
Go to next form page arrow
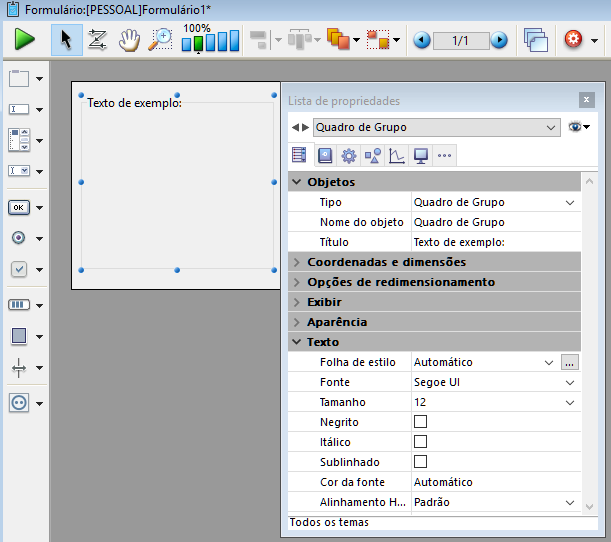coord(499,41)
